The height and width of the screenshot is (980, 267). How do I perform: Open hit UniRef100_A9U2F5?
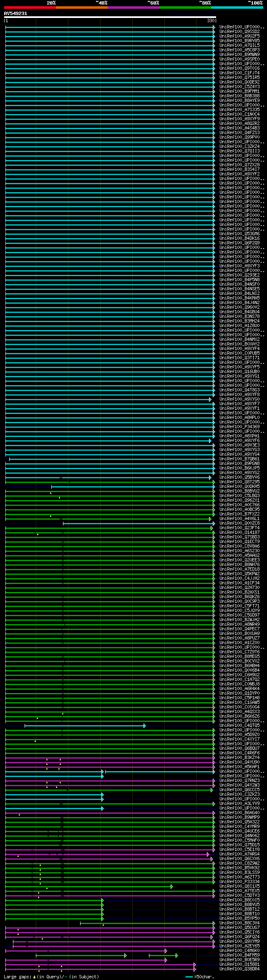point(239,36)
